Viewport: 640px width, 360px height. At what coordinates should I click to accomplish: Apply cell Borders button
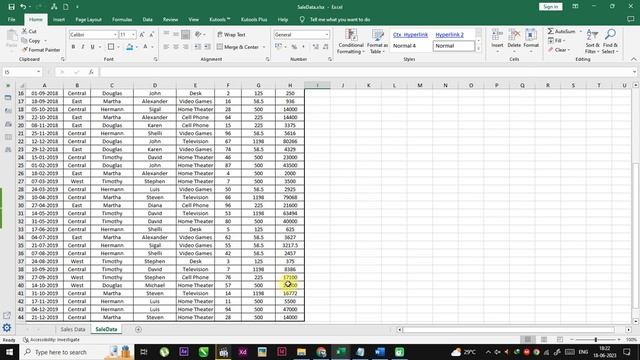coord(111,47)
